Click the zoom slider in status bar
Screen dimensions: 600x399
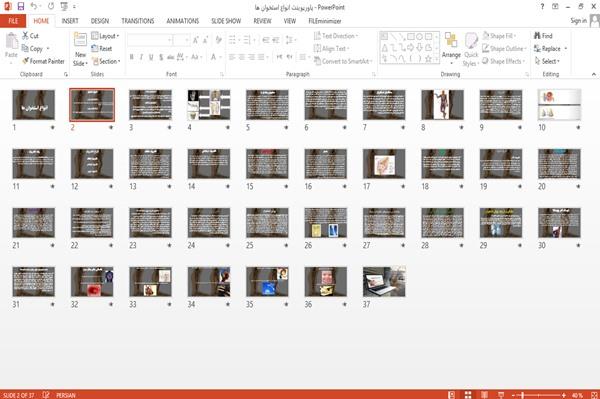538,395
